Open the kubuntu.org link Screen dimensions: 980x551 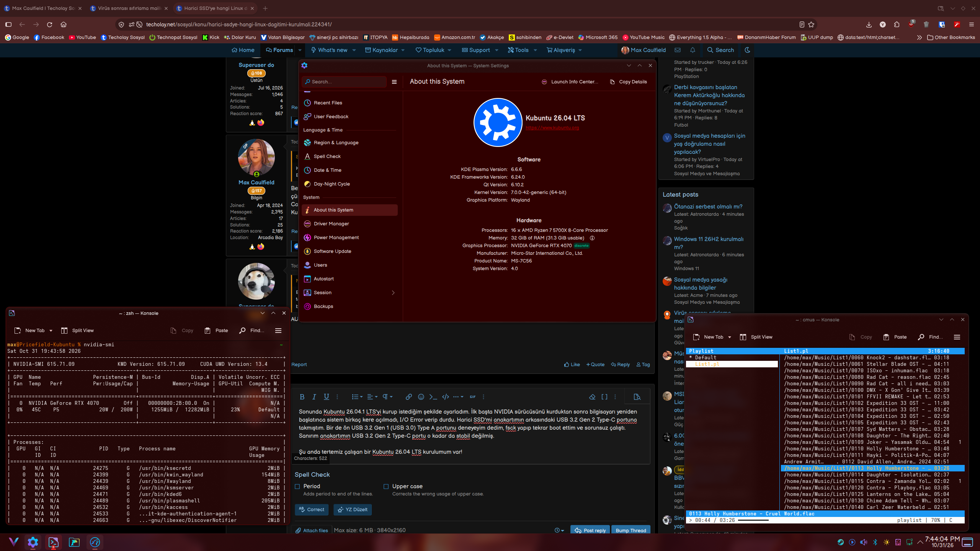pos(552,128)
